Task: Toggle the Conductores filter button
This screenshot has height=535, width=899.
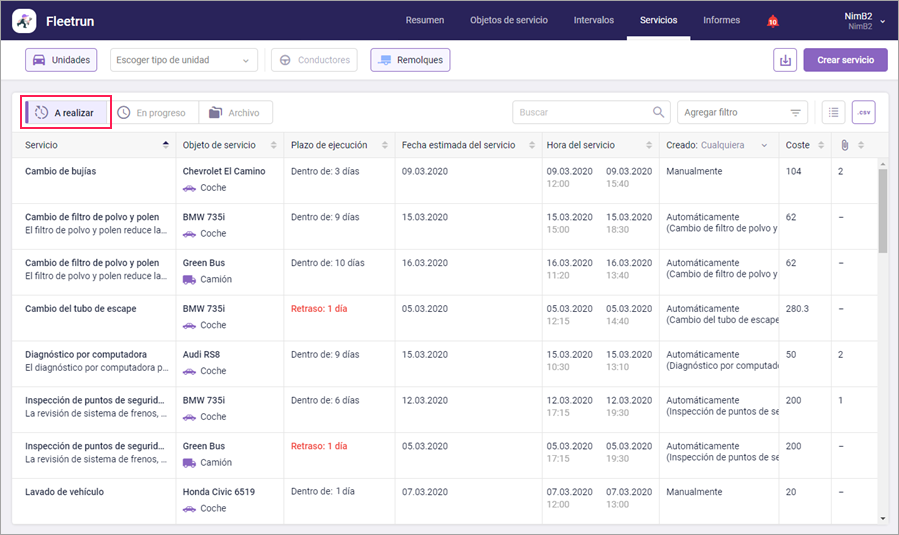Action: (315, 60)
